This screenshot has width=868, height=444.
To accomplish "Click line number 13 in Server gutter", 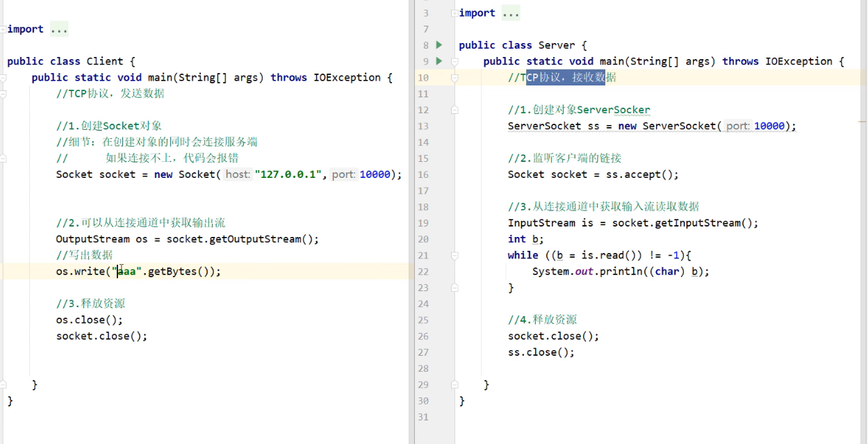I will click(423, 126).
